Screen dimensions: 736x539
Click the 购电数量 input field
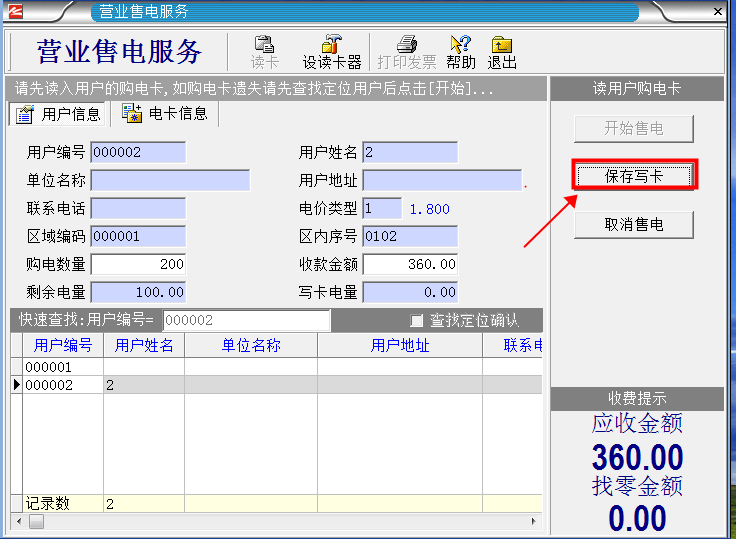(138, 265)
